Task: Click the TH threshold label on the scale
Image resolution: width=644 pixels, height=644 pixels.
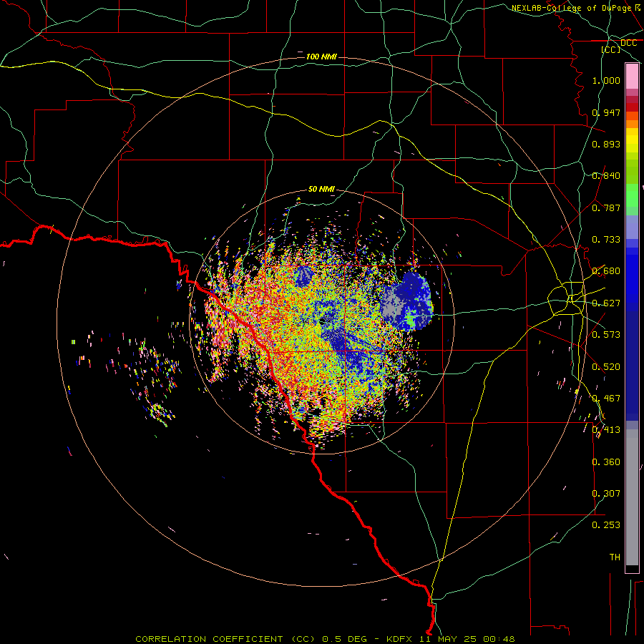Action: tap(615, 557)
